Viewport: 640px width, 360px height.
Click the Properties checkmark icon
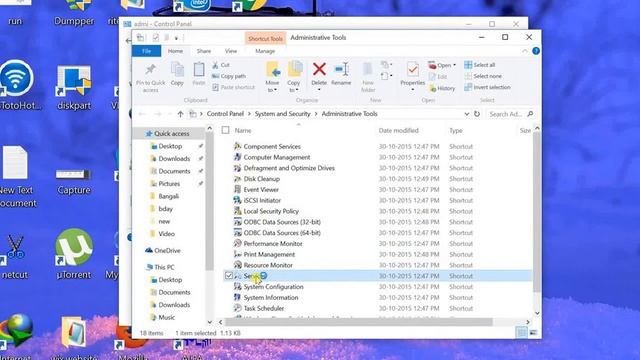pos(413,69)
